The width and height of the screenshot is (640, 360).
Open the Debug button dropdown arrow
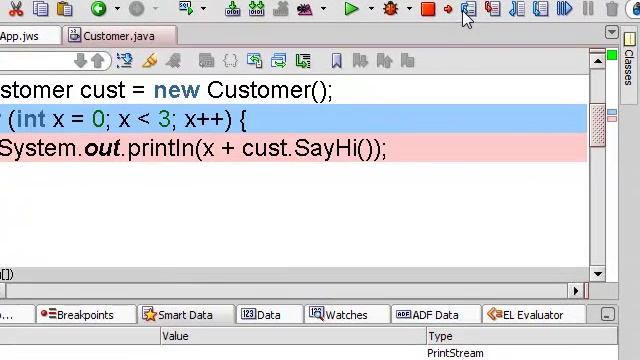pyautogui.click(x=409, y=9)
